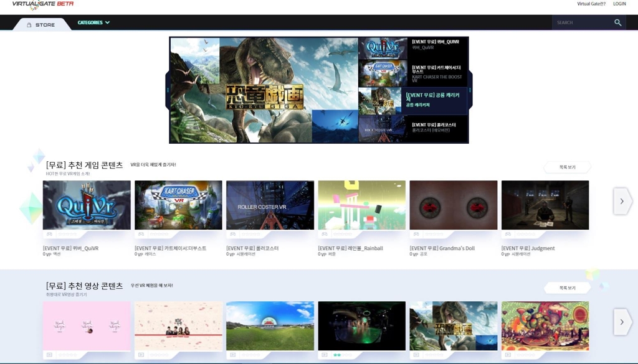Click game controller icon under Grandma's Doll card

(x=416, y=235)
